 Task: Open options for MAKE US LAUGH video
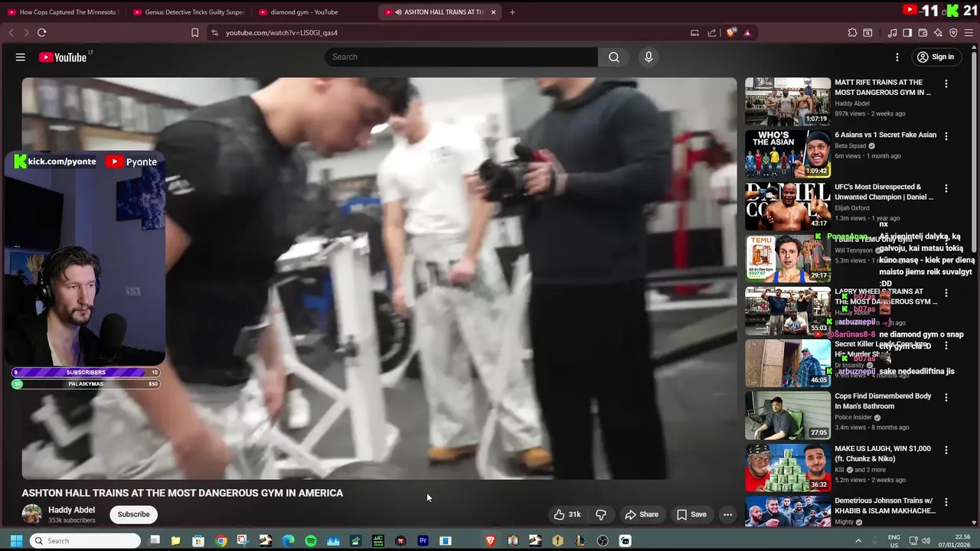tap(946, 450)
